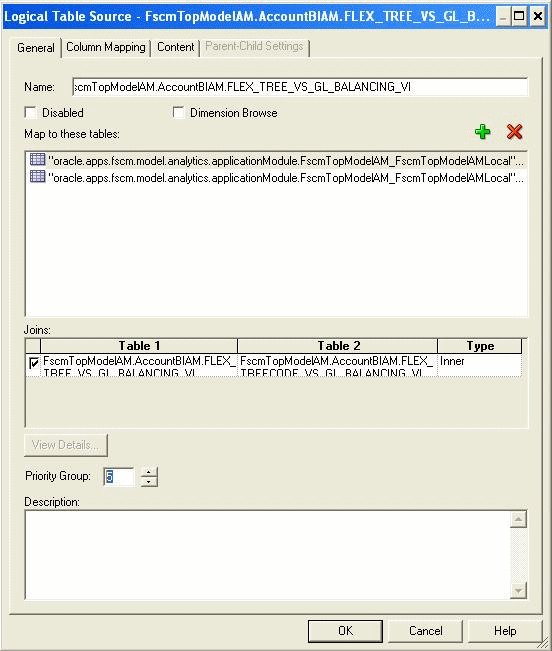Click the FLEX_TREE_VS_GL_BALANCING_VI Table 1 cell
552x651 pixels.
pyautogui.click(x=139, y=365)
